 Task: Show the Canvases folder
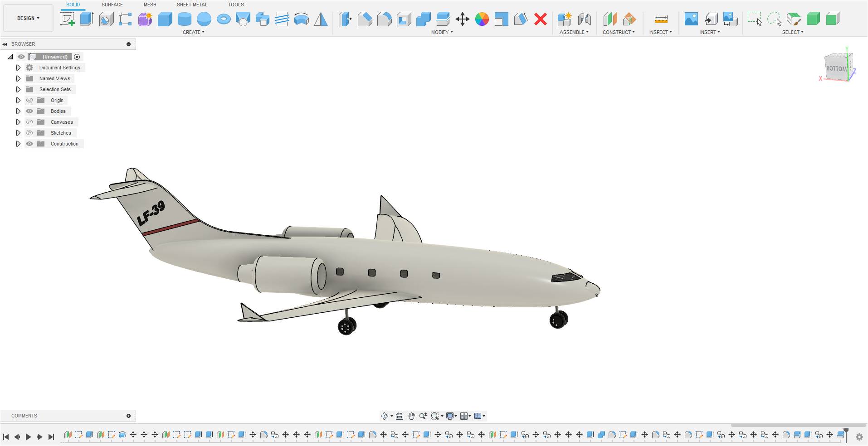tap(29, 122)
